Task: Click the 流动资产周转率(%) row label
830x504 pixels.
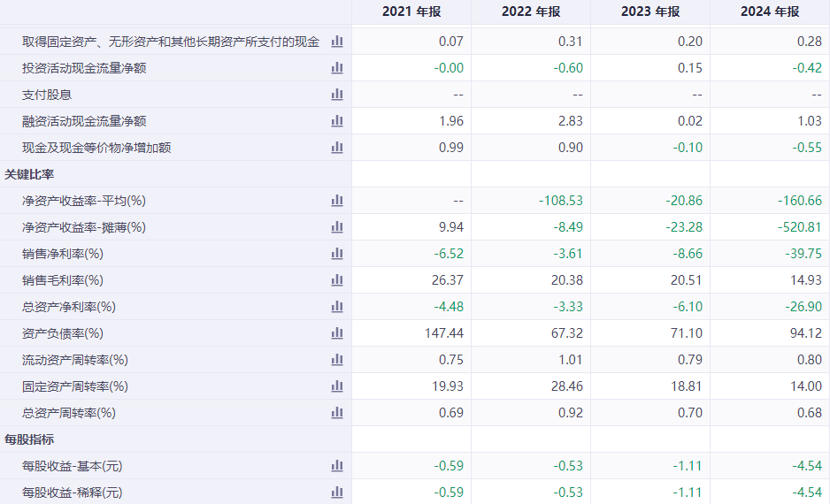Action: point(75,360)
